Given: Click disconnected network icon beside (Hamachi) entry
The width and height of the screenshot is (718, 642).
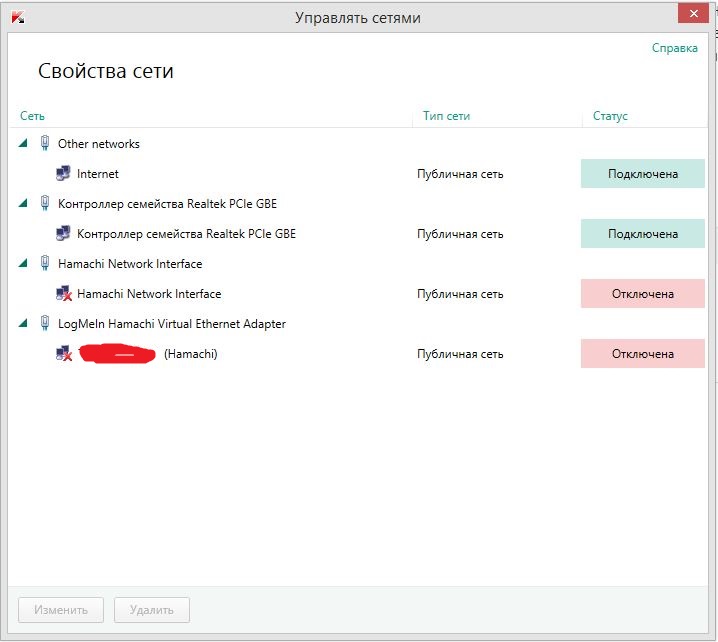Looking at the screenshot, I should (64, 353).
